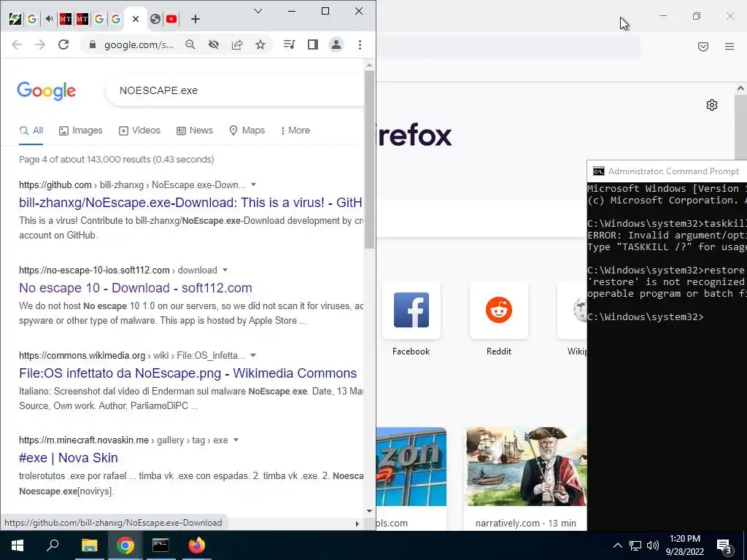The height and width of the screenshot is (560, 747).
Task: Switch to Videos results
Action: tap(139, 131)
